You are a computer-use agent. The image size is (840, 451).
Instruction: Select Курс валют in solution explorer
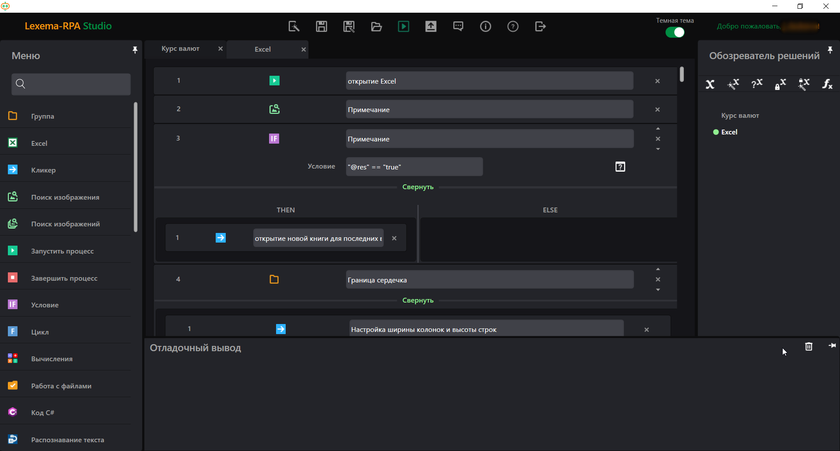[740, 115]
